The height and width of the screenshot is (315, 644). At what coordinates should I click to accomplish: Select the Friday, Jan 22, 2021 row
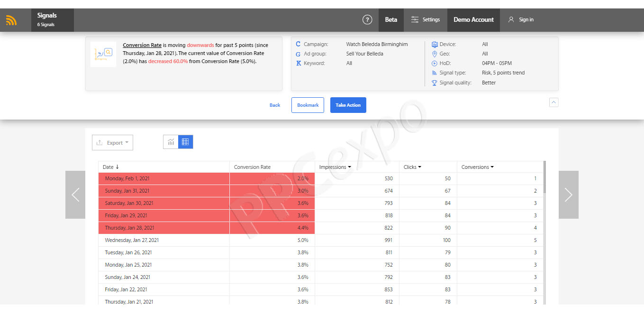pos(321,289)
